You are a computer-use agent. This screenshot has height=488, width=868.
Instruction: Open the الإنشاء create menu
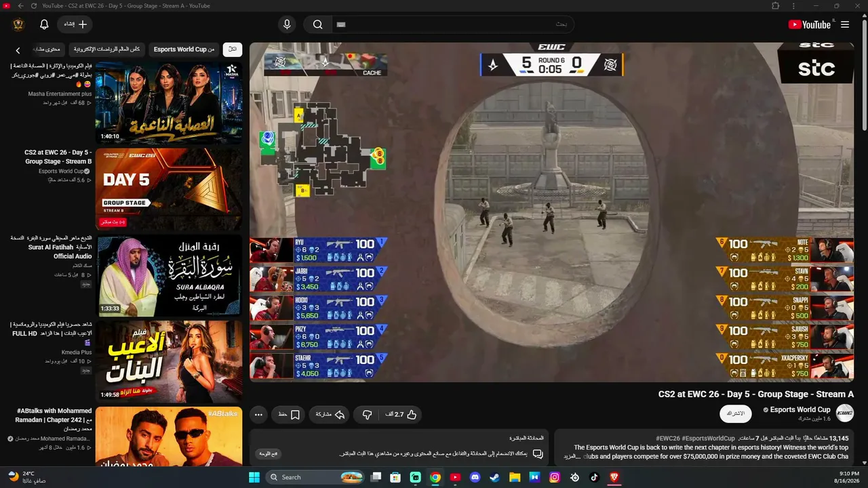coord(75,24)
